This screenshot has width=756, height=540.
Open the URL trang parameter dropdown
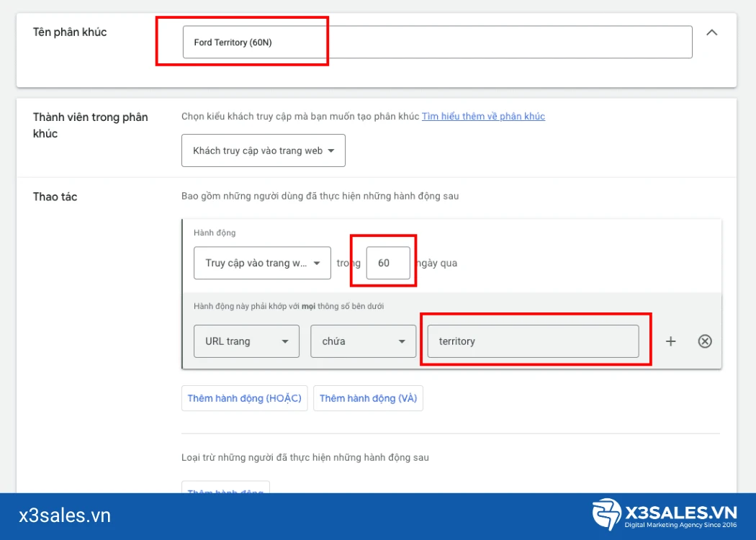tap(246, 341)
